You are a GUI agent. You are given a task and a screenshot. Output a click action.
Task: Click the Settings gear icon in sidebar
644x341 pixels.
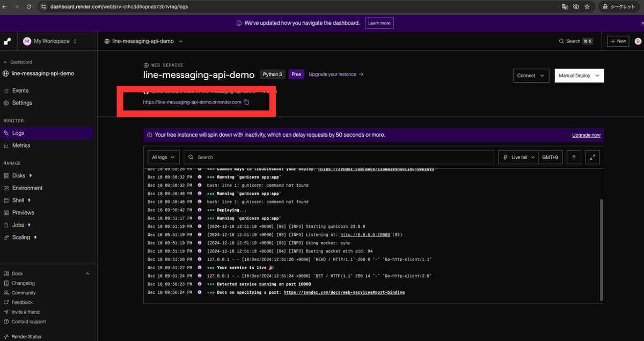click(6, 103)
